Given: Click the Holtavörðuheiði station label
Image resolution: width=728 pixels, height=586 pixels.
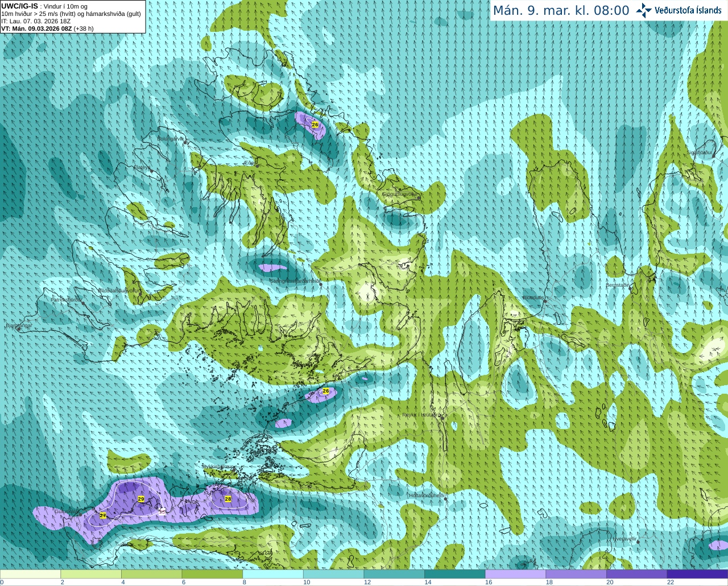Looking at the screenshot, I should click(427, 496).
